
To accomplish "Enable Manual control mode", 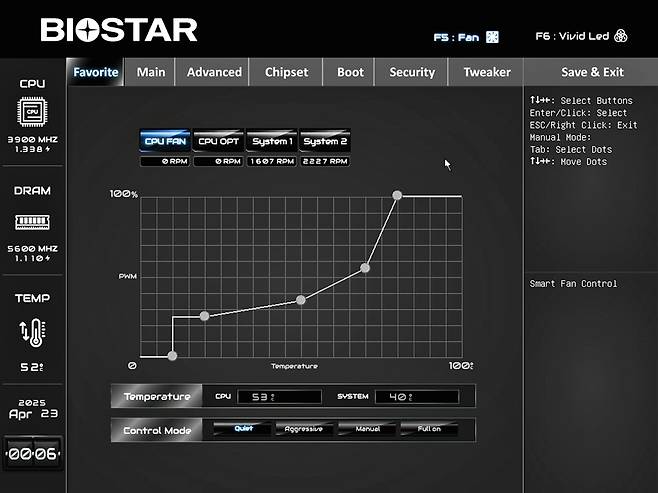I will pos(367,430).
